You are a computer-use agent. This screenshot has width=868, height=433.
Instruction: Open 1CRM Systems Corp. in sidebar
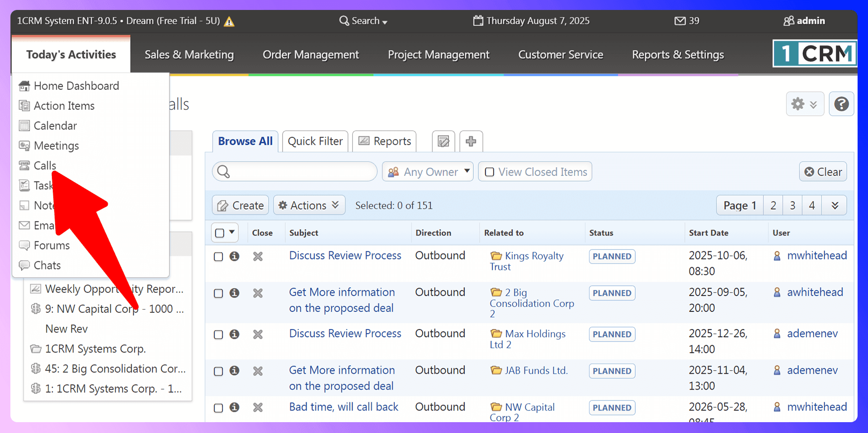95,349
